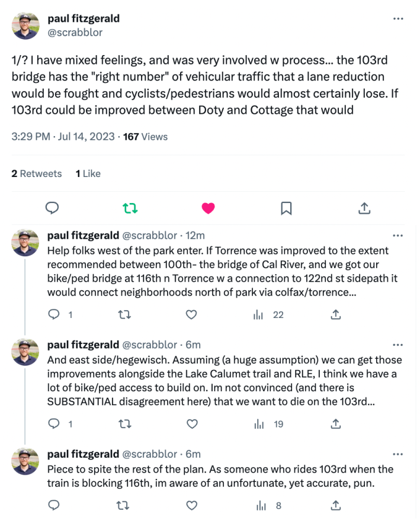Share the main tweet

click(364, 208)
